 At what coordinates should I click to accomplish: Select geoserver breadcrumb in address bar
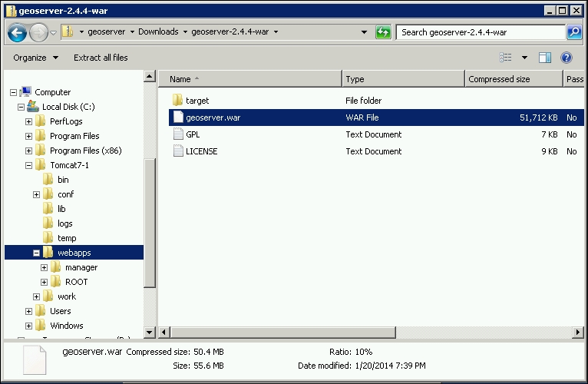coord(107,32)
